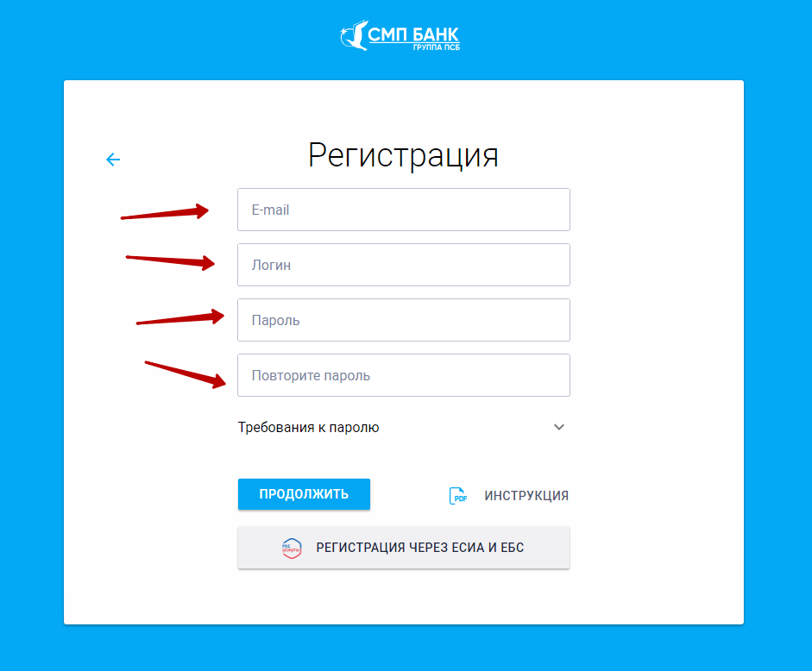This screenshot has width=812, height=671.
Task: Click the red arrow pointing at E-mail
Action: point(165,212)
